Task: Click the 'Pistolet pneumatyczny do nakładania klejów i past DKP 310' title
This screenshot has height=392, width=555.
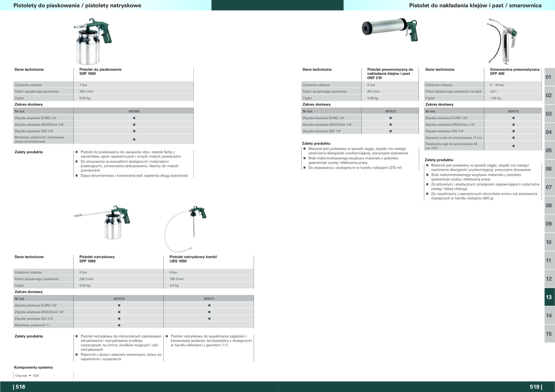Action: pyautogui.click(x=389, y=74)
